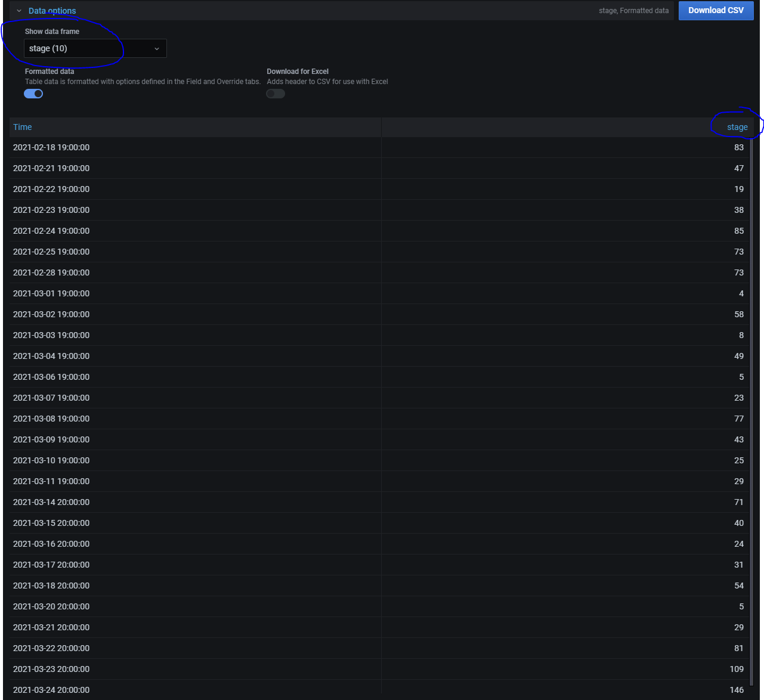Click the Data options section title
Viewport: 764px width, 700px height.
[x=51, y=10]
